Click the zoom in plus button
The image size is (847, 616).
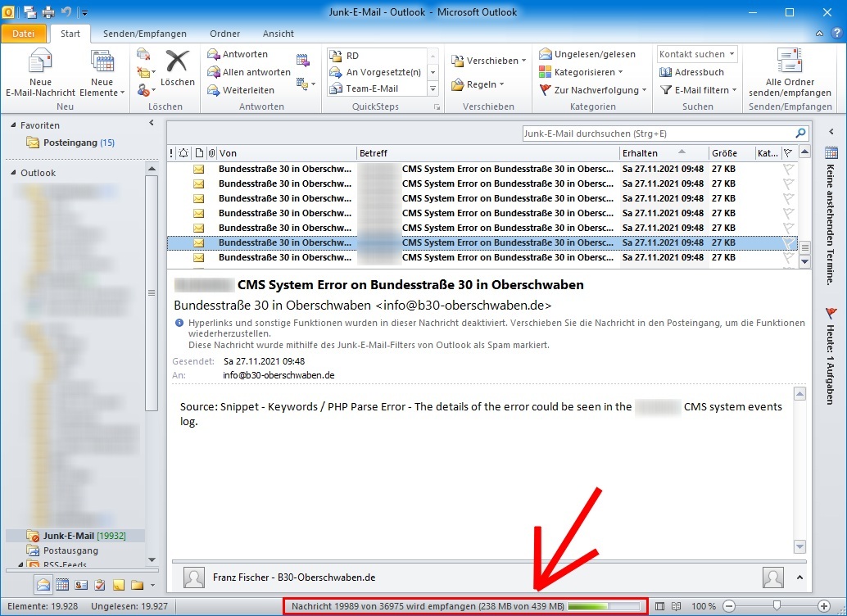(x=824, y=606)
